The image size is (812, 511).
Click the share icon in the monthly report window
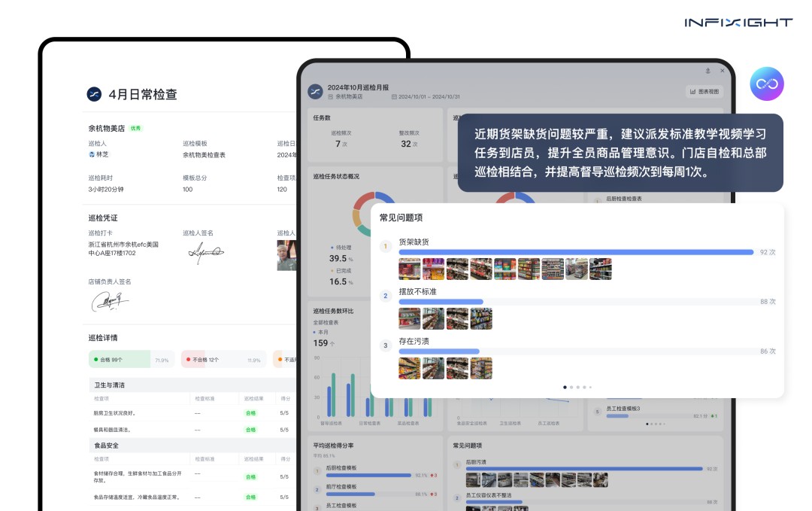[708, 71]
